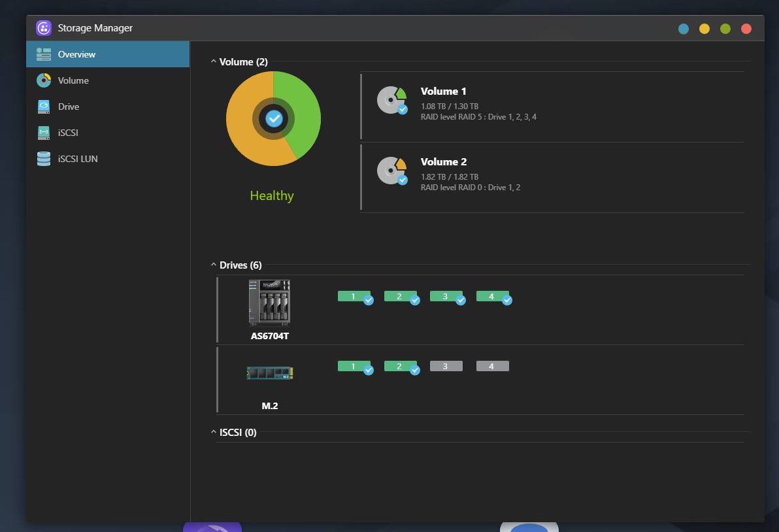
Task: Collapse the Drives (6) section
Action: [x=214, y=265]
